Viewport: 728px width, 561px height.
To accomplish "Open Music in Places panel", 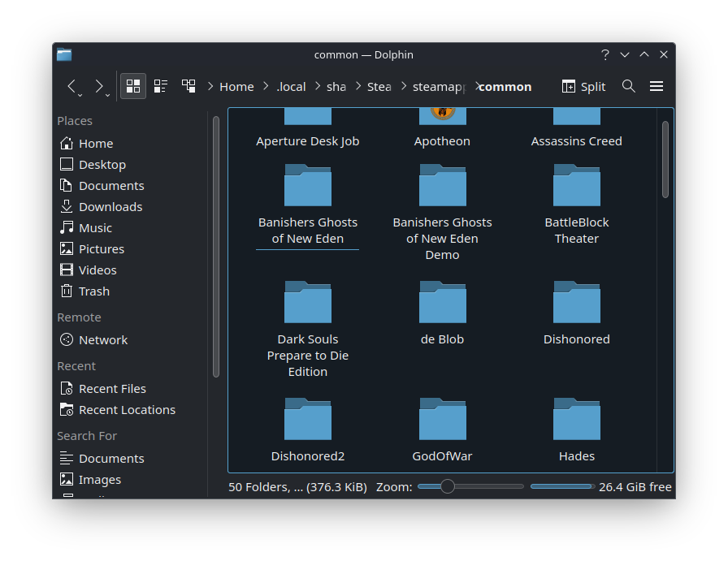I will [131, 228].
